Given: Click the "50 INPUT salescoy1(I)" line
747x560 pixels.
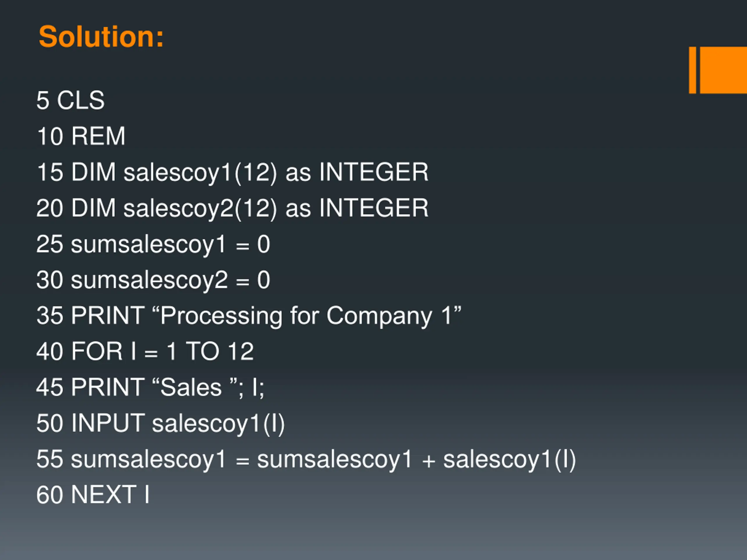Looking at the screenshot, I should pos(161,423).
